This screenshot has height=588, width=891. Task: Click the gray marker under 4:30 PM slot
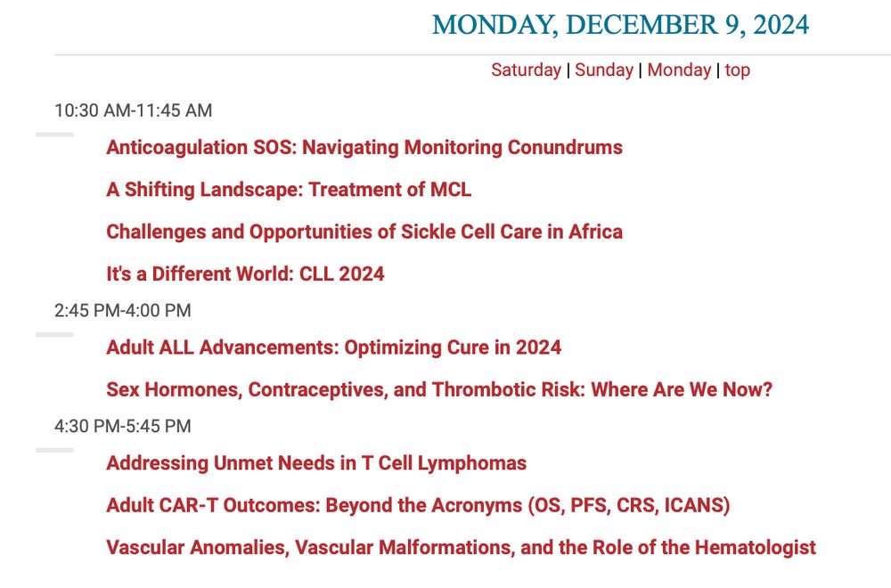54,450
